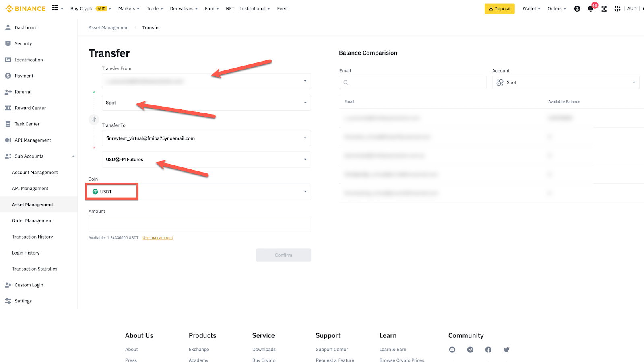Click the email search magnifier icon

[346, 82]
